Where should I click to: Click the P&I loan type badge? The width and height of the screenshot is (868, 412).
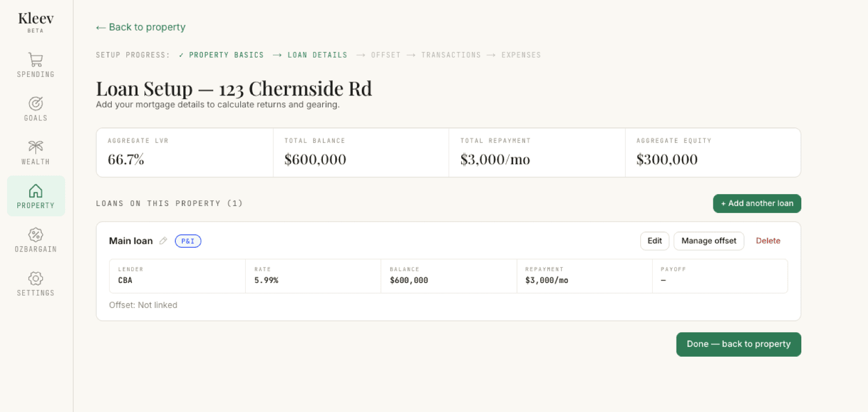[188, 241]
